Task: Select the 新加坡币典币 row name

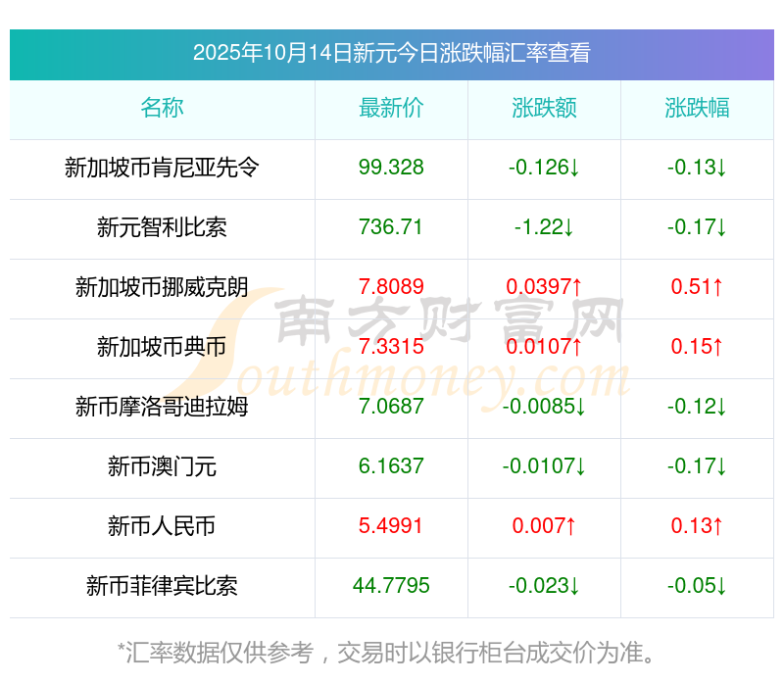Action: 162,347
